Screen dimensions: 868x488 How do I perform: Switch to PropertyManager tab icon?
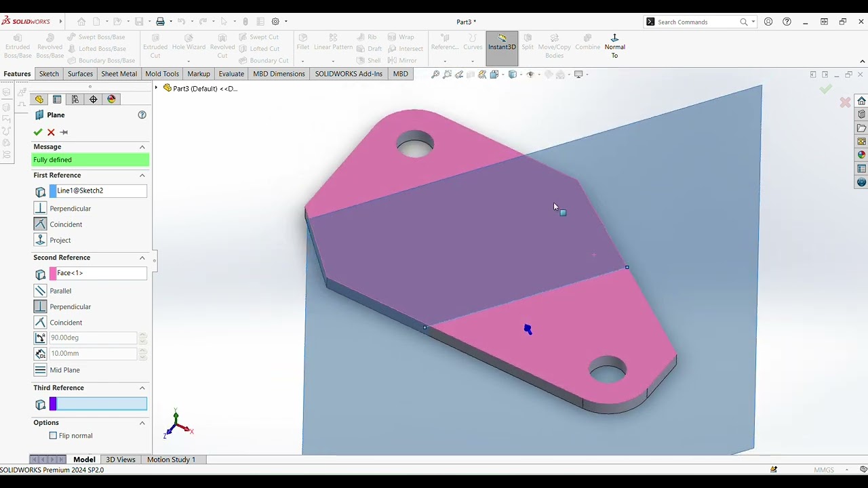pyautogui.click(x=57, y=100)
